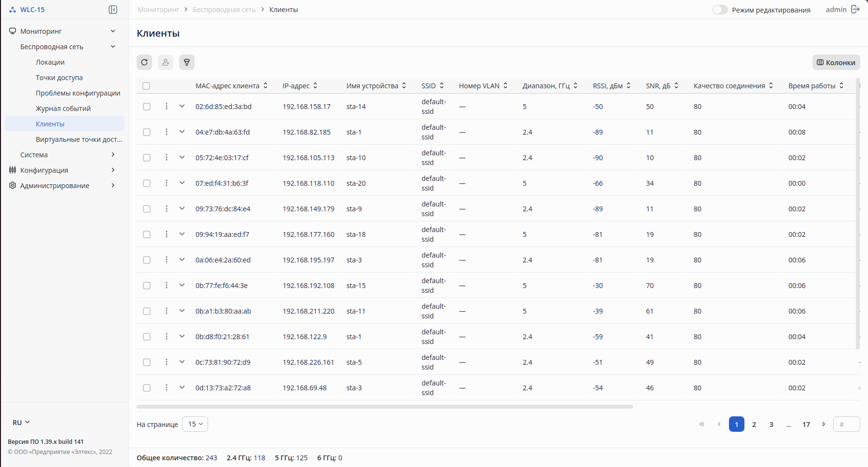The width and height of the screenshot is (868, 467).
Task: Expand row details for 0c:73:81:90:72:d9
Action: tap(182, 362)
